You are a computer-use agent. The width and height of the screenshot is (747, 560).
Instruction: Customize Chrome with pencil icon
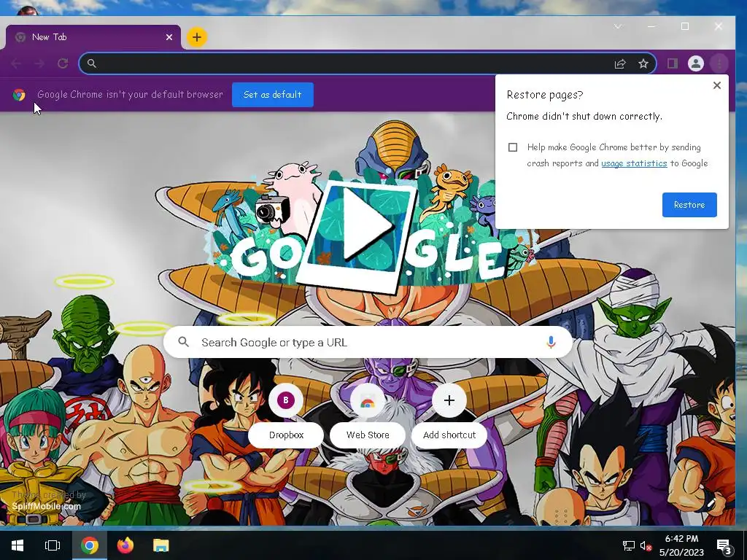(711, 503)
